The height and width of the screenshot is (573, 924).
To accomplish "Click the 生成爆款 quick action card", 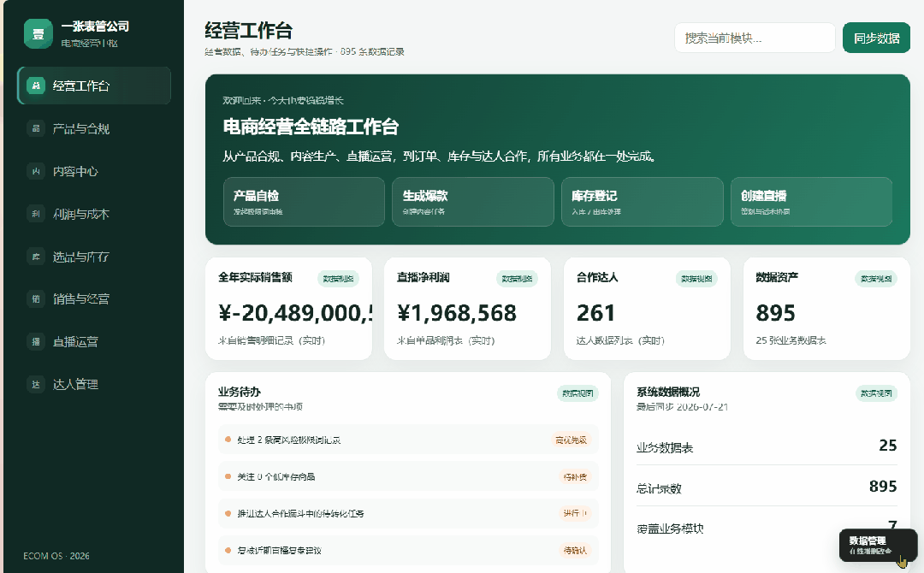I will click(473, 202).
